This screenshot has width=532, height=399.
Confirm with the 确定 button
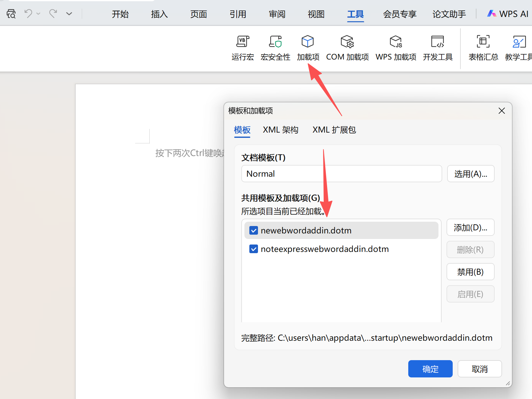pyautogui.click(x=430, y=369)
